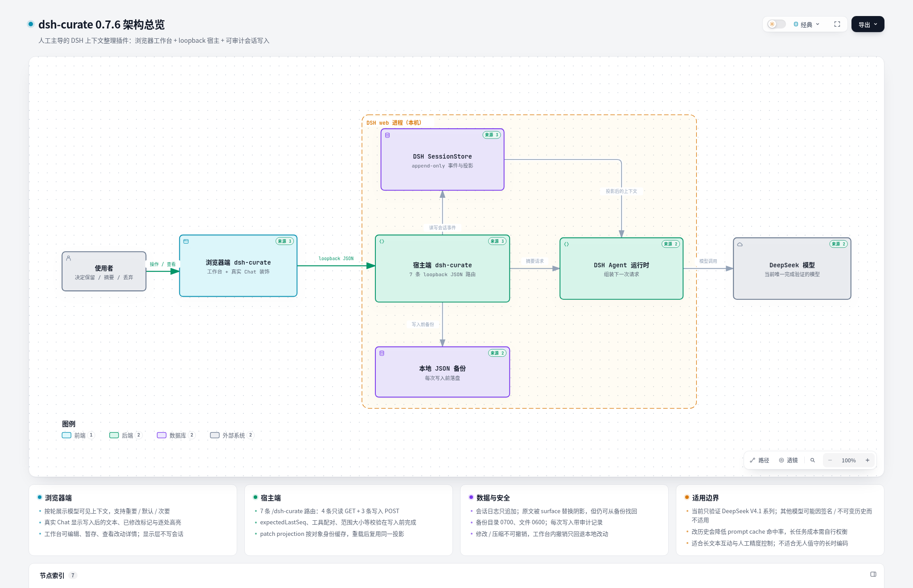Click the DSH web 进程 (本机) group label
This screenshot has width=913, height=588.
[394, 122]
